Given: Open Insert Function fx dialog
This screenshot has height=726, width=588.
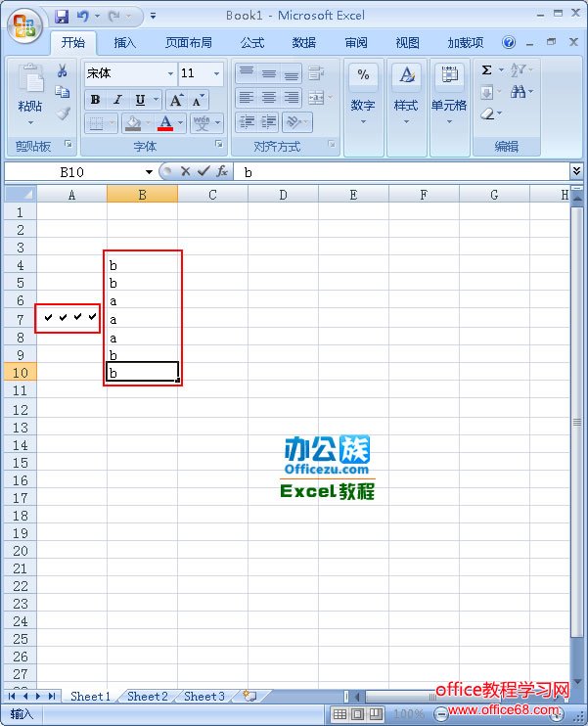Looking at the screenshot, I should point(222,172).
